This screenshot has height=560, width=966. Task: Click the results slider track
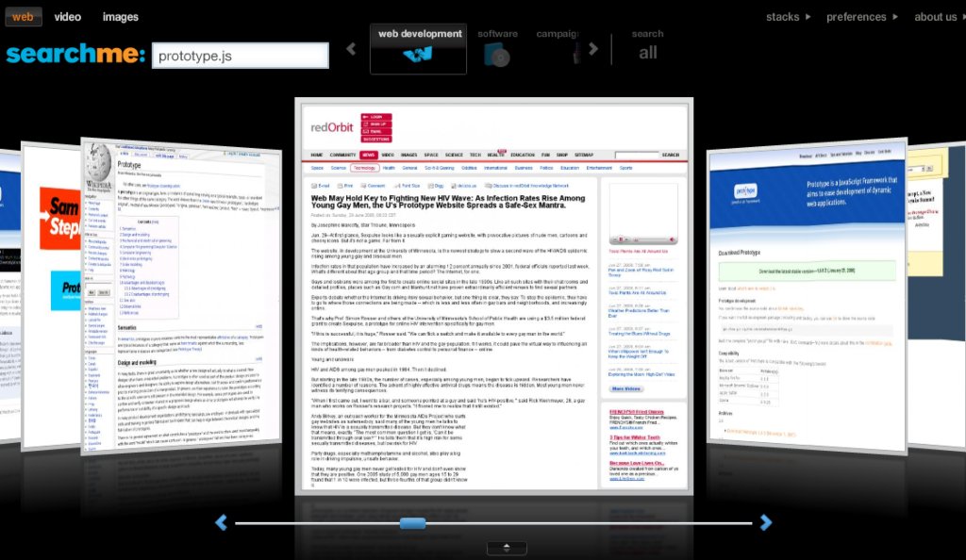[492, 523]
